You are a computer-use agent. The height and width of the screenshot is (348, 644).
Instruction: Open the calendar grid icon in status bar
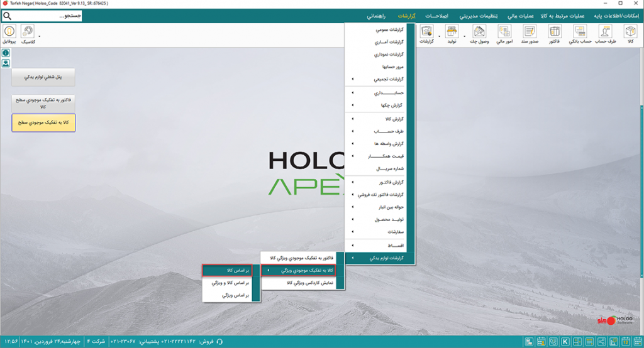pos(638,342)
